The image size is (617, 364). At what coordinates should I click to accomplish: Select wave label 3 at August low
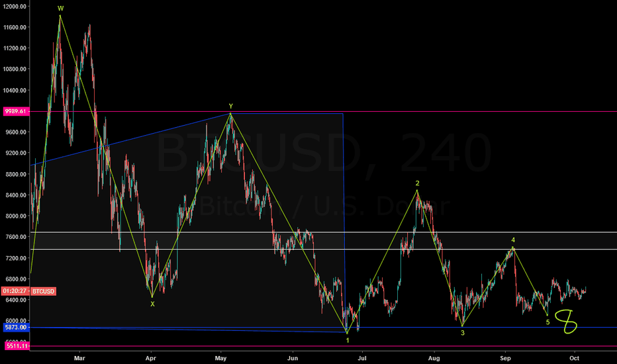(x=463, y=333)
